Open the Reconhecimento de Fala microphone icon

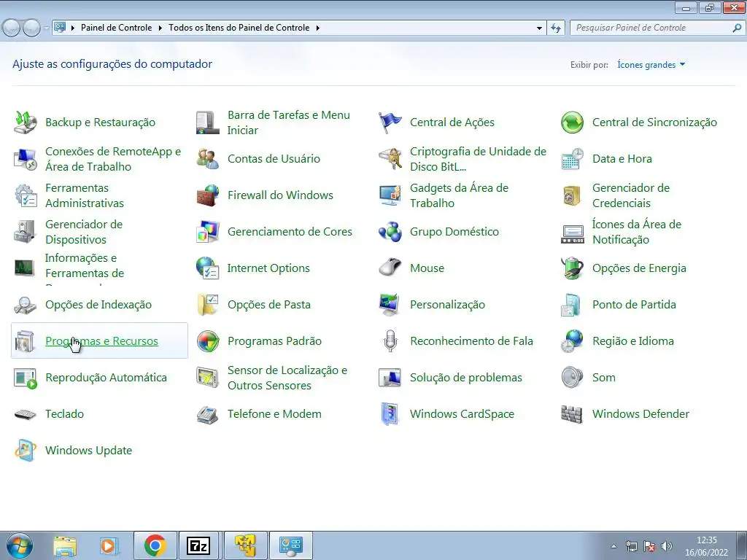pos(390,341)
